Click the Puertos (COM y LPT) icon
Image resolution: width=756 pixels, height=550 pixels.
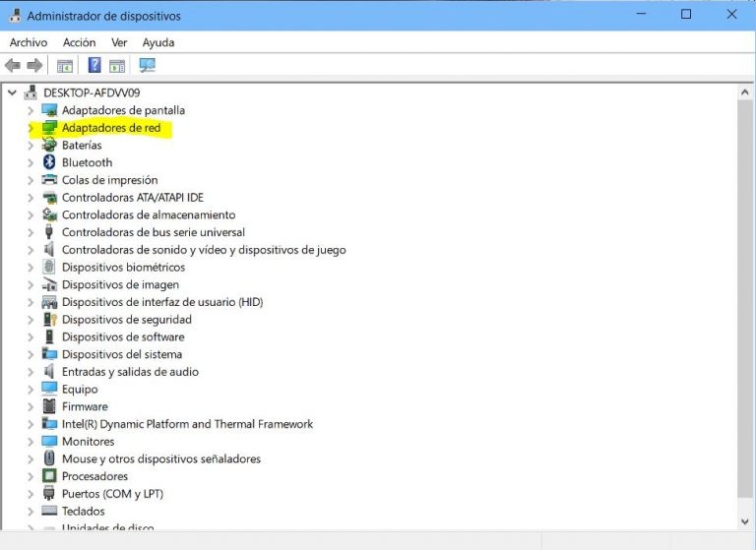pos(48,493)
